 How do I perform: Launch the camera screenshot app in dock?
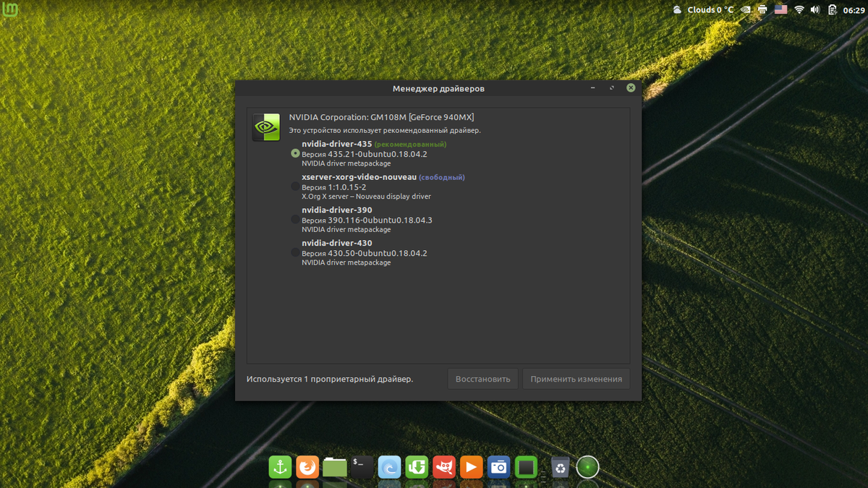point(498,467)
